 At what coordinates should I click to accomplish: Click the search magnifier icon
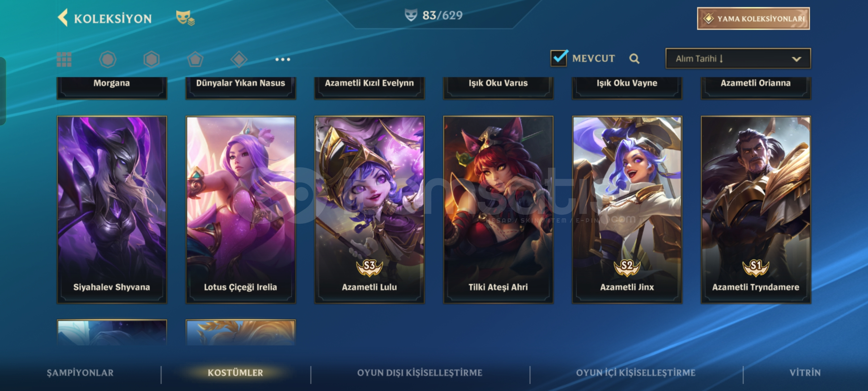tap(634, 59)
